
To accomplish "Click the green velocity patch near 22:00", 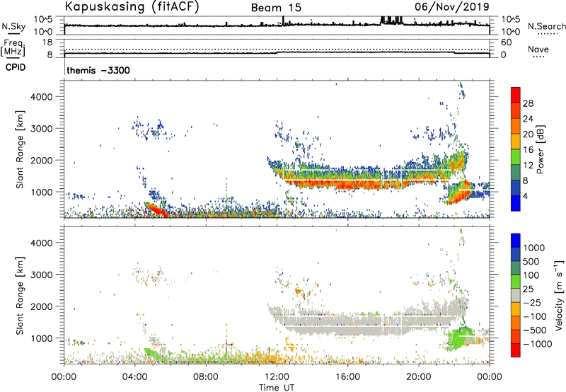I will (459, 338).
